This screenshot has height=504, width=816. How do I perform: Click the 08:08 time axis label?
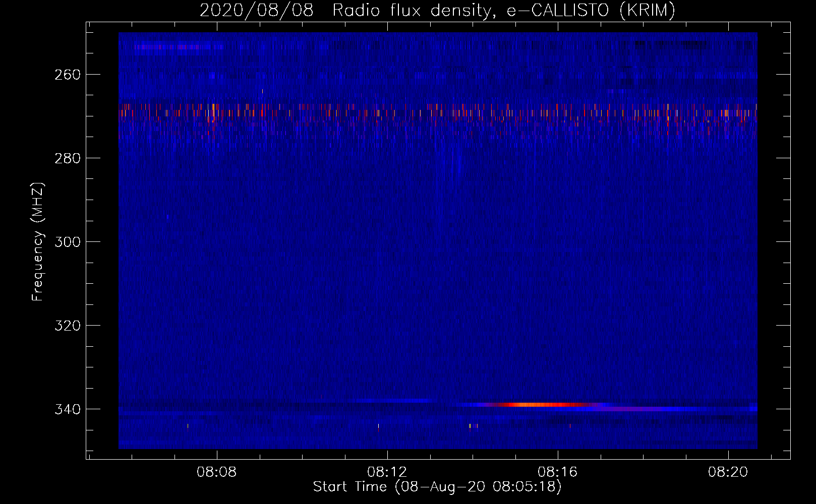[217, 472]
